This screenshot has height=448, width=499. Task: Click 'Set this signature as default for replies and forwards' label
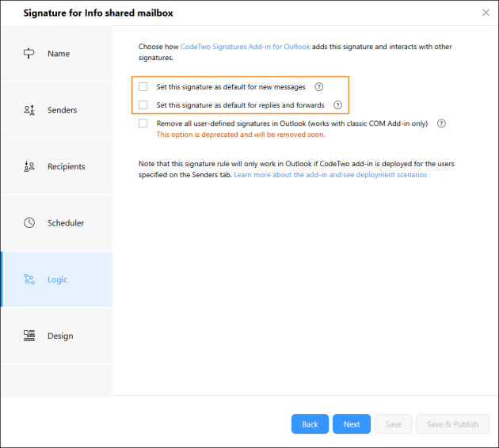[240, 105]
